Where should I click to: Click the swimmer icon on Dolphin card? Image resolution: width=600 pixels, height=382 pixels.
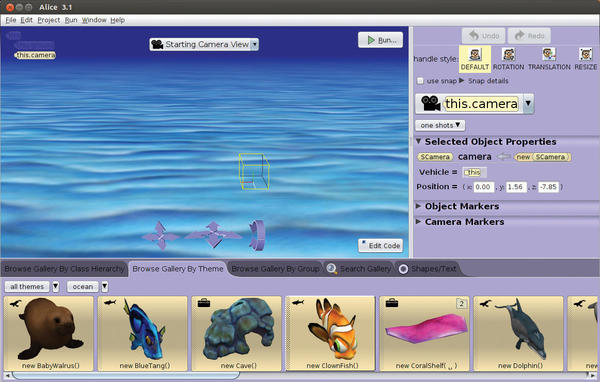click(485, 304)
